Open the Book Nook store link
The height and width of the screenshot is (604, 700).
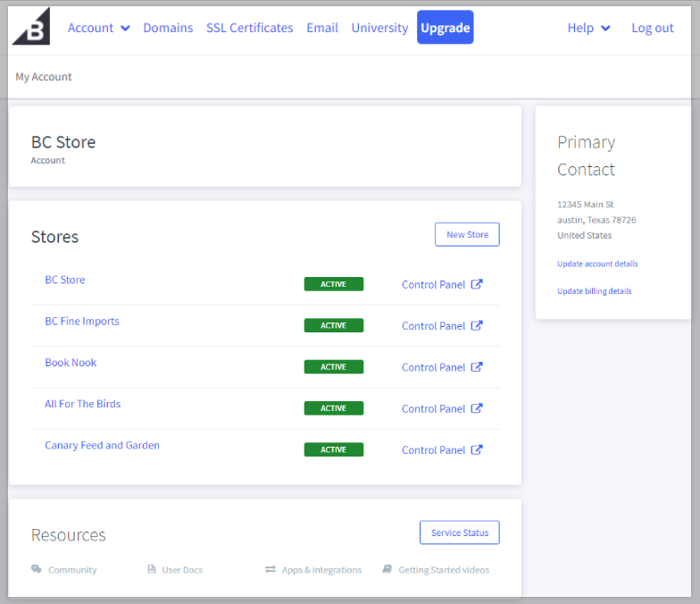[x=71, y=363]
